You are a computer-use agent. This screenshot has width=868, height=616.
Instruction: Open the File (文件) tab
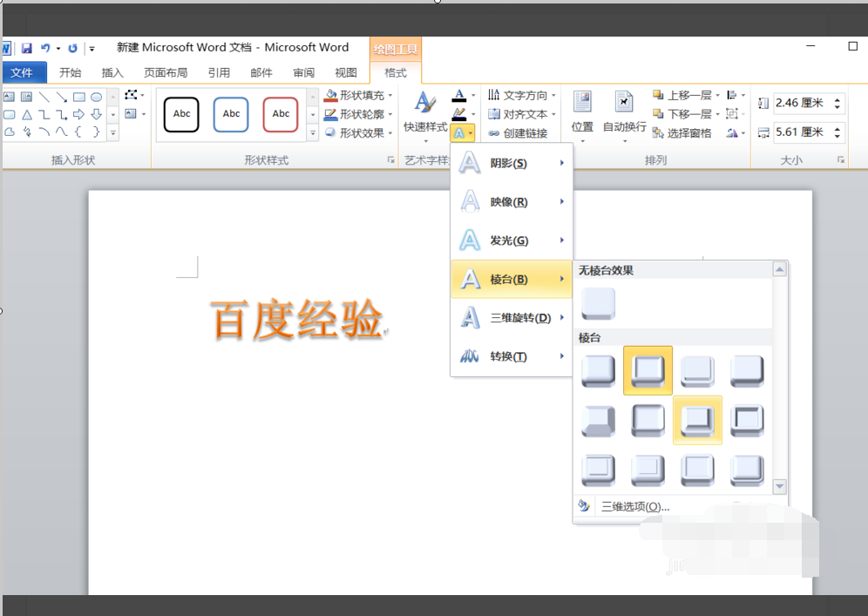pos(22,73)
